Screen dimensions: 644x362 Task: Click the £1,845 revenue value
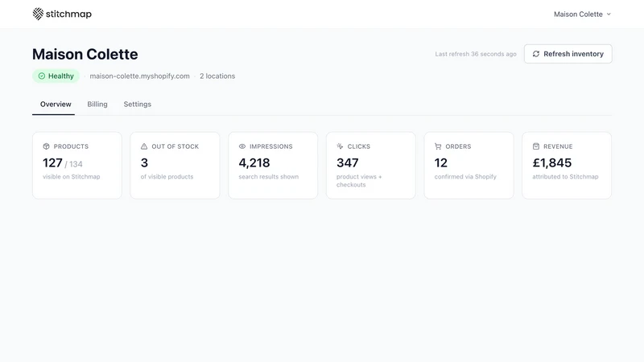tap(552, 163)
